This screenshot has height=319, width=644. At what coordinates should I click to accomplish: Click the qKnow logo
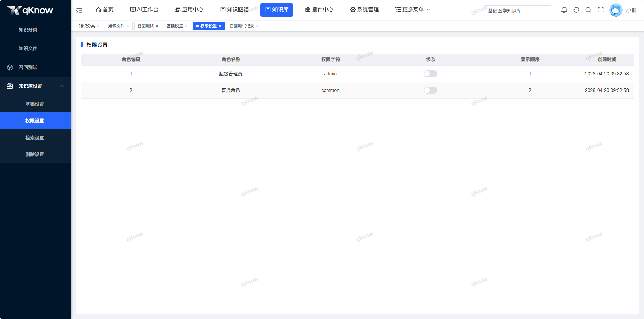30,10
